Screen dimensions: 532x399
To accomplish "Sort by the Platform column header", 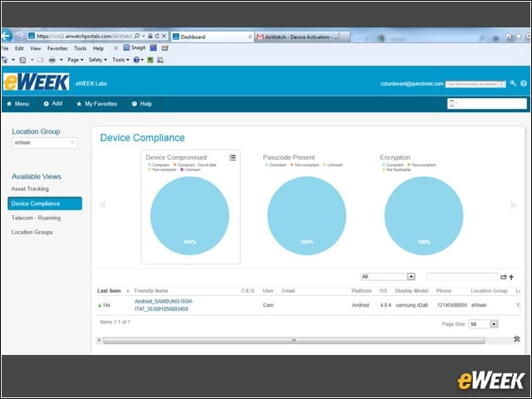I will coord(362,291).
